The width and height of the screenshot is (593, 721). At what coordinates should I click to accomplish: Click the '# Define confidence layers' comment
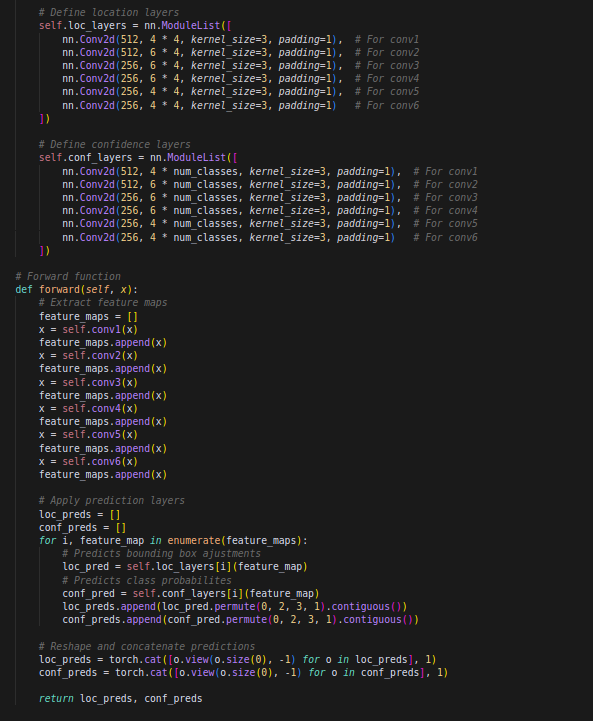[x=114, y=144]
